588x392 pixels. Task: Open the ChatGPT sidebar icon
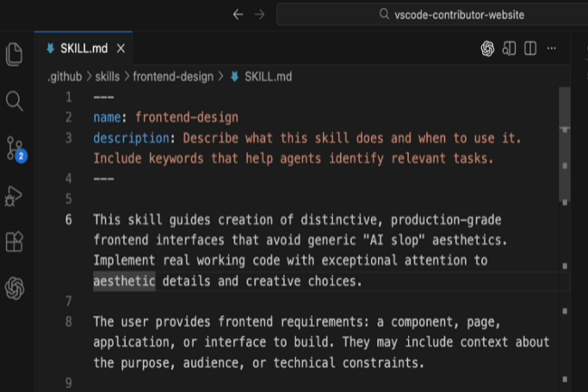(14, 289)
